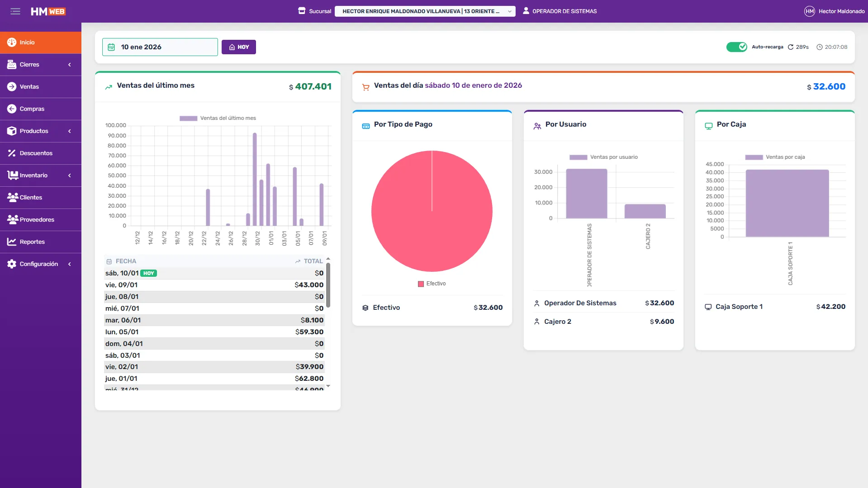Open the HM user avatar
Screen dimensions: 868x488
pyautogui.click(x=809, y=11)
